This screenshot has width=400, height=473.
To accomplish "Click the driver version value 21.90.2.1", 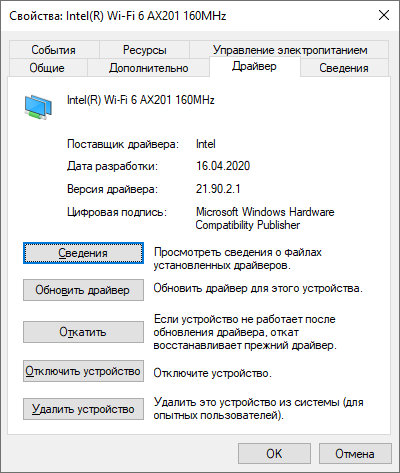I will point(218,189).
